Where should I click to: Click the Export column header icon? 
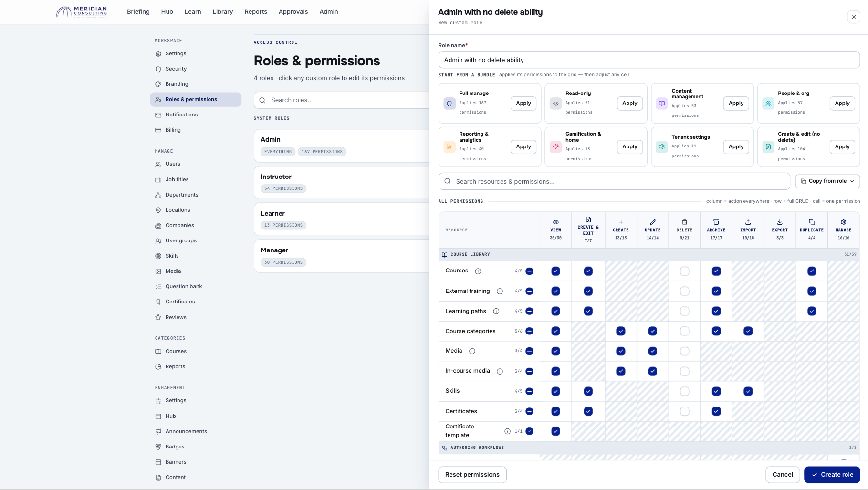(780, 222)
